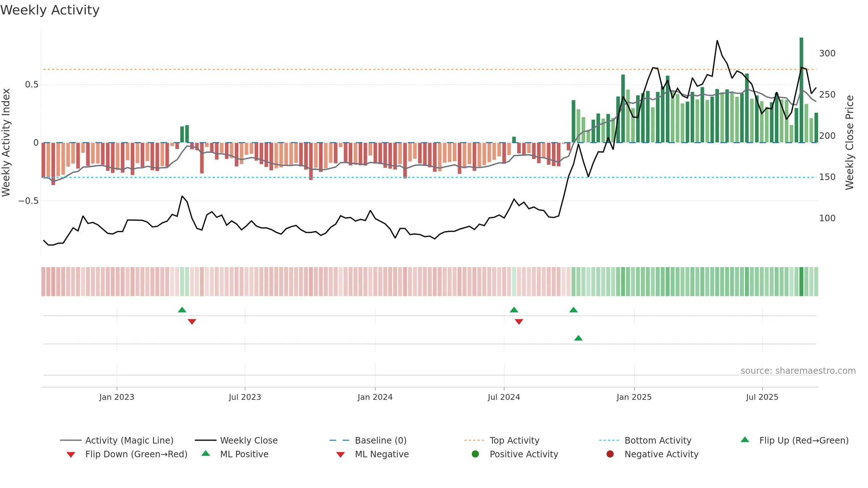The height and width of the screenshot is (488, 868).
Task: Click the Jan 2024 x-axis label
Action: (x=375, y=397)
